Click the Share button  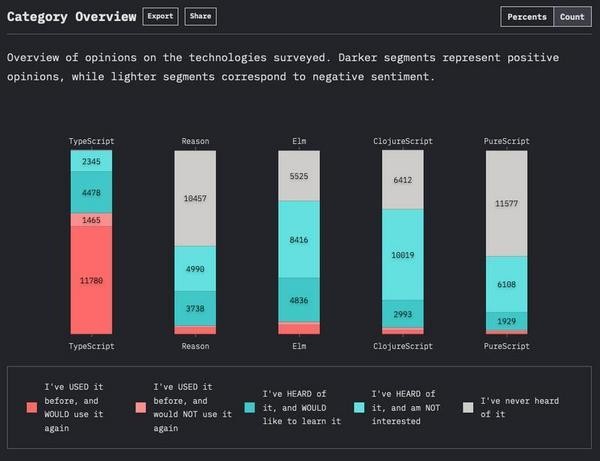(x=201, y=16)
